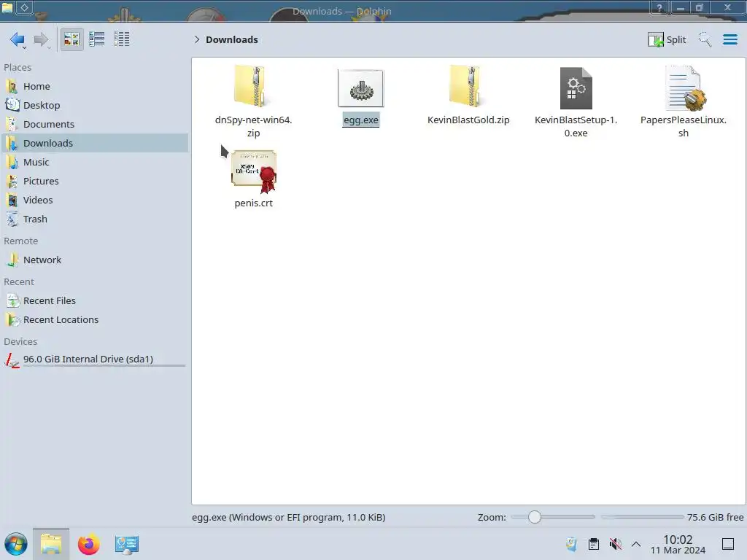Image resolution: width=747 pixels, height=560 pixels.
Task: Select Downloads in Places sidebar
Action: [94, 144]
